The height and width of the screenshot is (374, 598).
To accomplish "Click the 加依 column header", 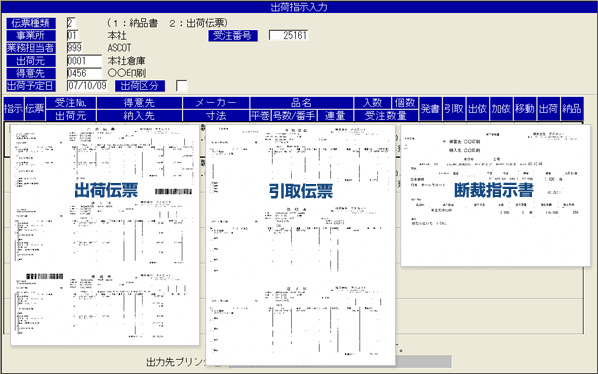I will [x=501, y=109].
